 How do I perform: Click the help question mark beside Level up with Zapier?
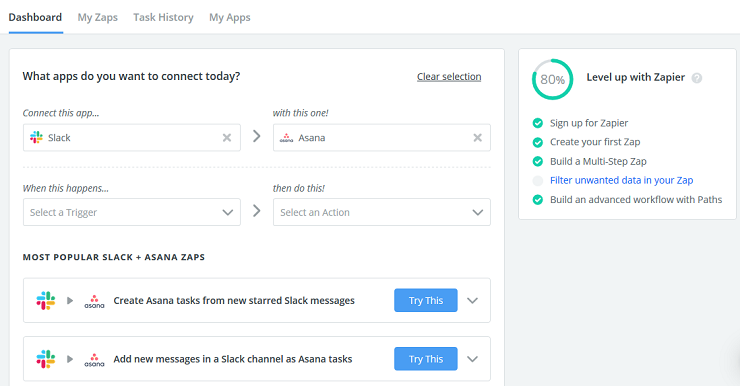tap(697, 78)
